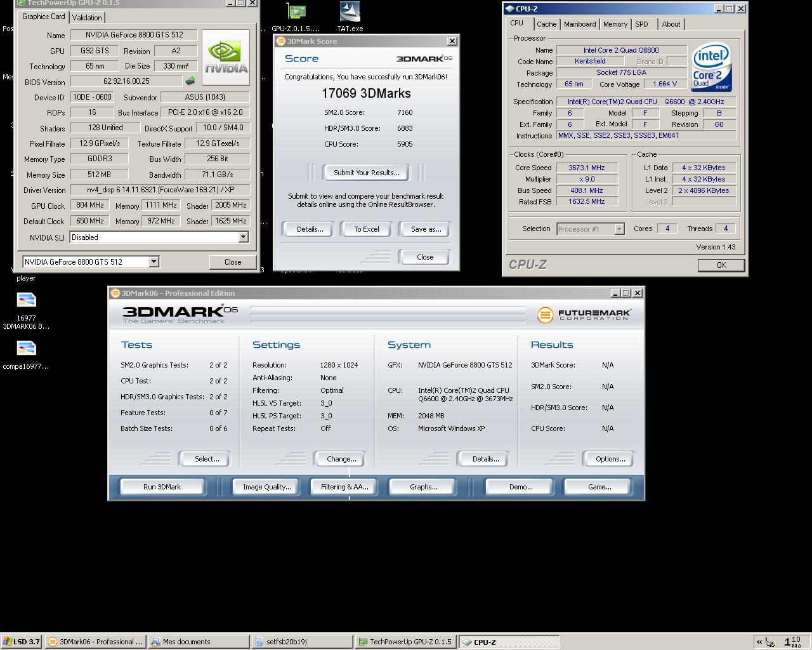The width and height of the screenshot is (812, 650).
Task: Click the Core Speed value 3673.1 MHz
Action: [x=587, y=168]
